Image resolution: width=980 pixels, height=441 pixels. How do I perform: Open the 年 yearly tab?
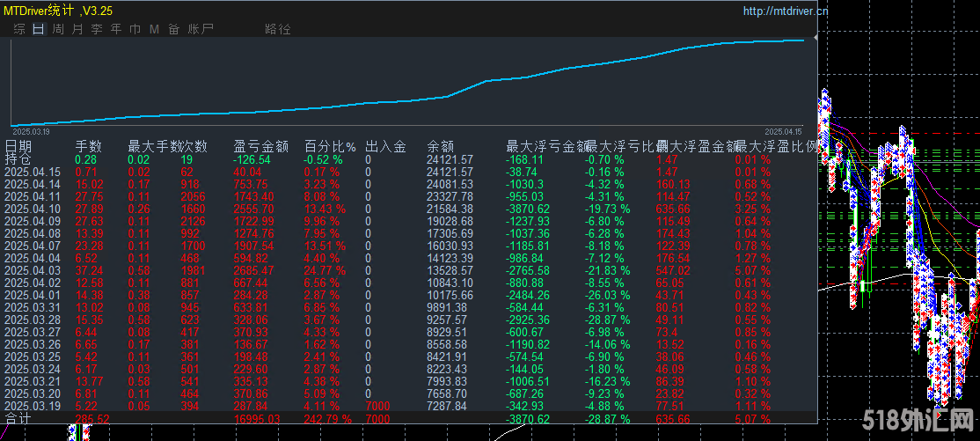click(x=116, y=29)
